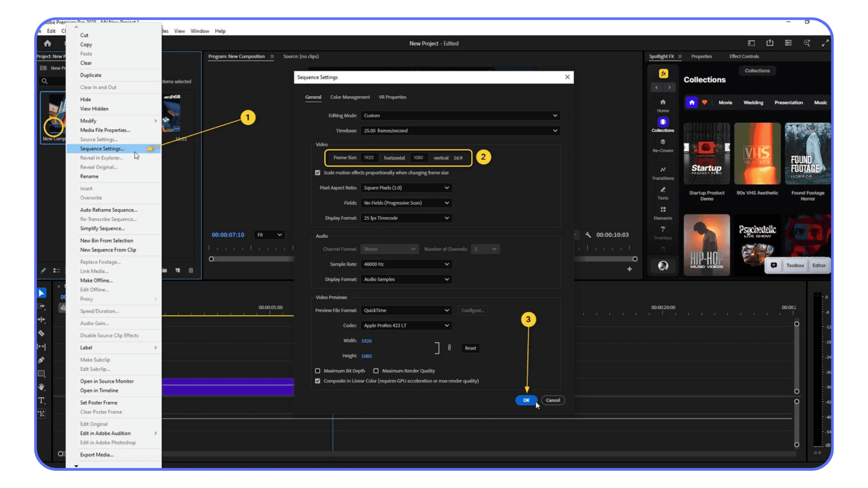Screen dimensions: 868x488
Task: Click the Reset button for preview size
Action: 470,348
